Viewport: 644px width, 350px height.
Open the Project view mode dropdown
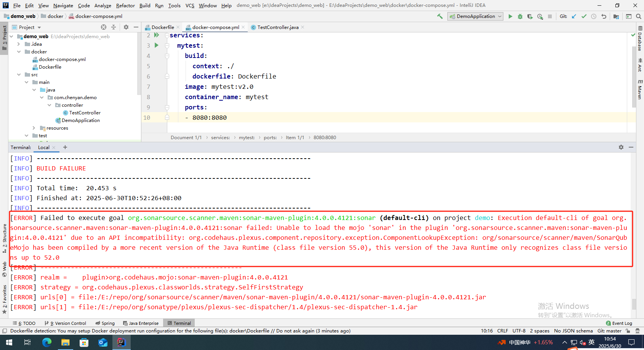27,27
